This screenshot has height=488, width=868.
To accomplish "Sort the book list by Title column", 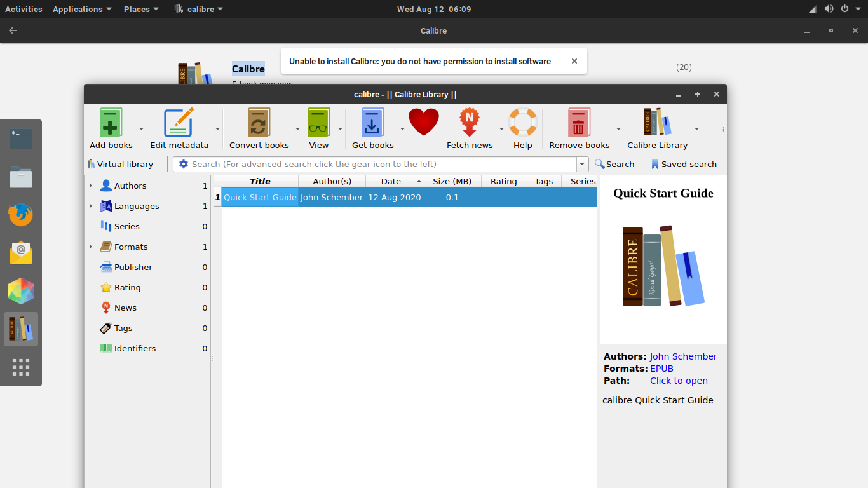I will point(260,181).
